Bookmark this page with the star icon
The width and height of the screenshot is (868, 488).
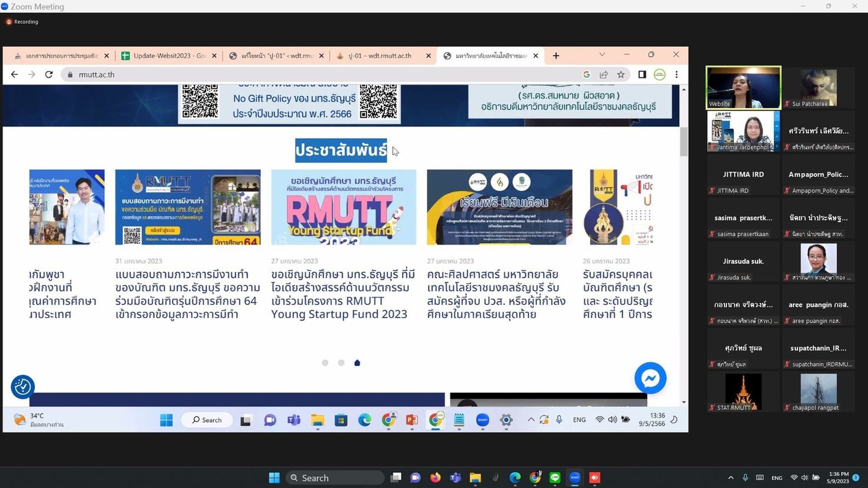point(621,75)
